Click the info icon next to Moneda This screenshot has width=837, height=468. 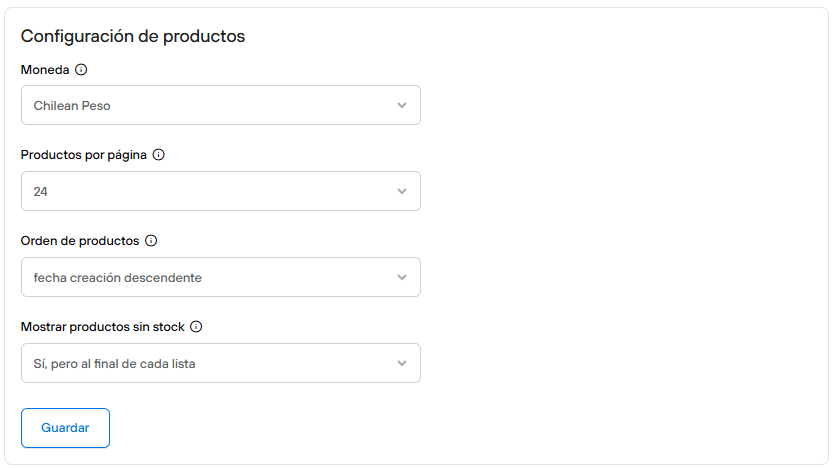point(82,70)
